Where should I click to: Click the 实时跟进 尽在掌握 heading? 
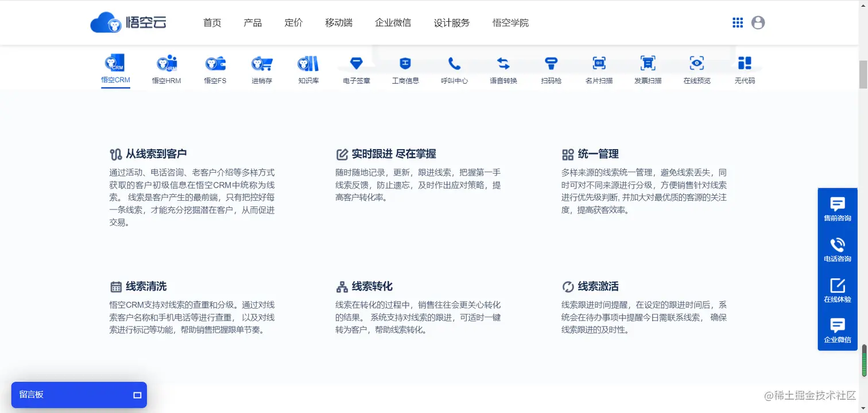pos(394,154)
